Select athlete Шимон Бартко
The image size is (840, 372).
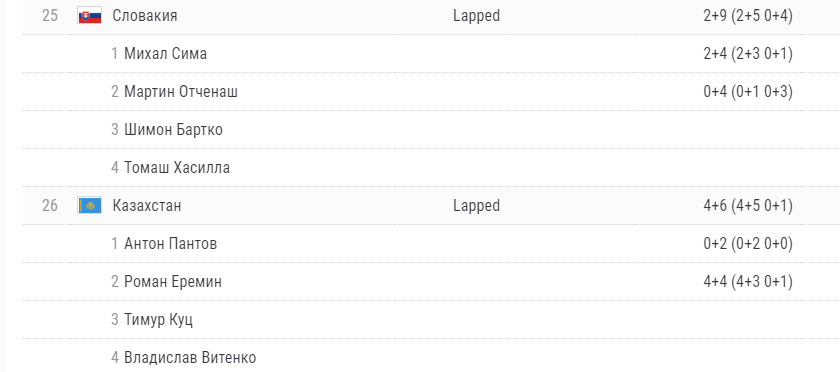(x=174, y=130)
